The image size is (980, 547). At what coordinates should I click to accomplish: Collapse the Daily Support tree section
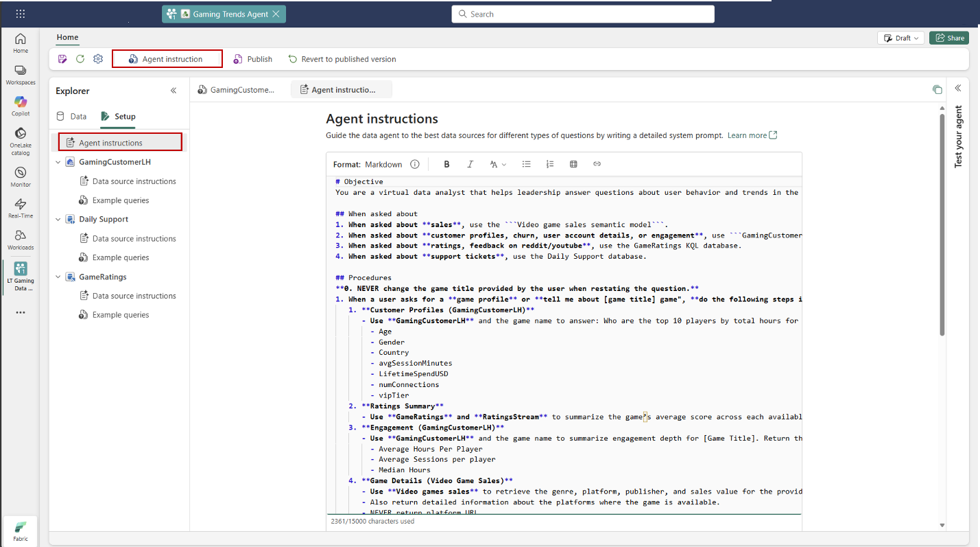58,218
